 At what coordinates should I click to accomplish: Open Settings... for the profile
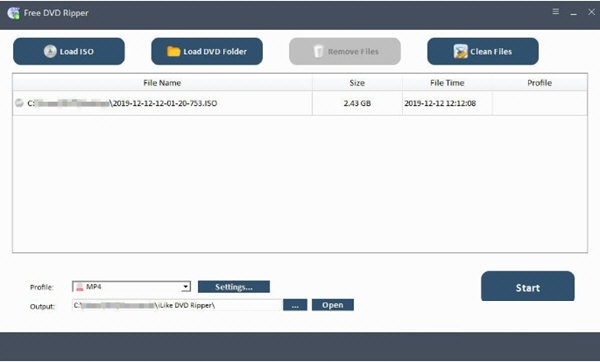click(x=234, y=287)
